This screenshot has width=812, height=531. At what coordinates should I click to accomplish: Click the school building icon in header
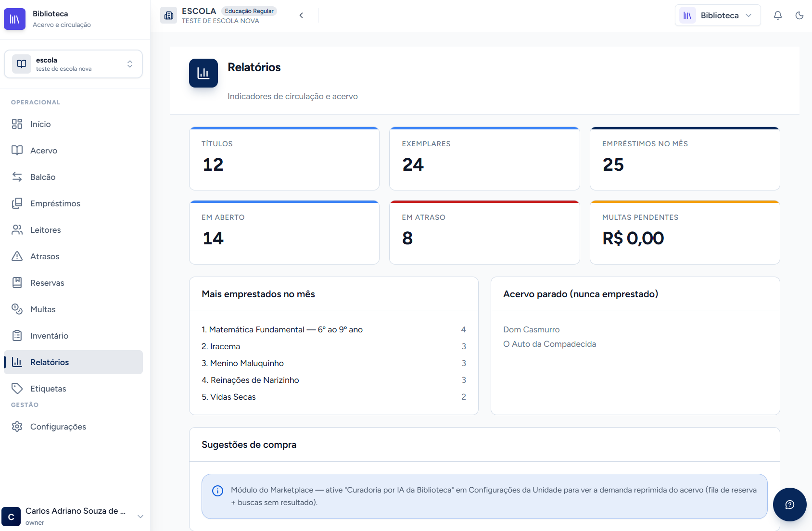(168, 15)
